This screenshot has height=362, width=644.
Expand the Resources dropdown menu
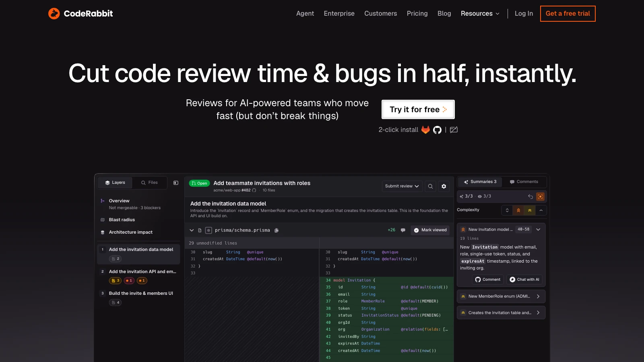tap(480, 14)
